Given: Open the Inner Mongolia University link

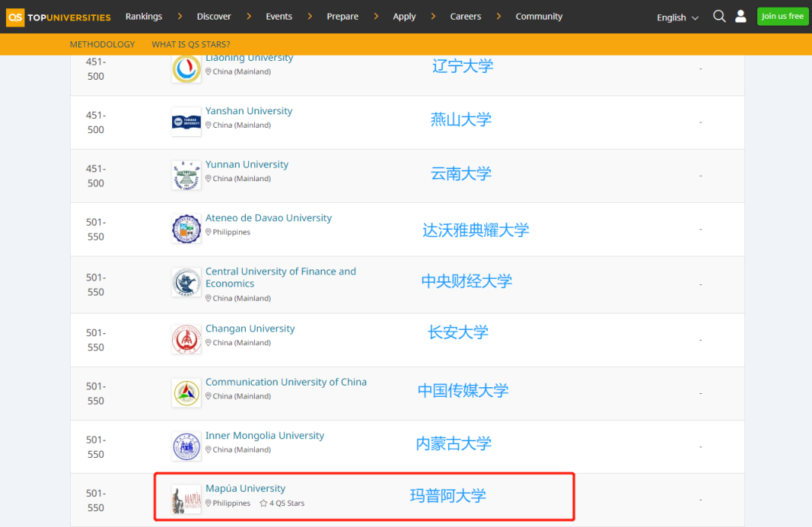Looking at the screenshot, I should 265,435.
